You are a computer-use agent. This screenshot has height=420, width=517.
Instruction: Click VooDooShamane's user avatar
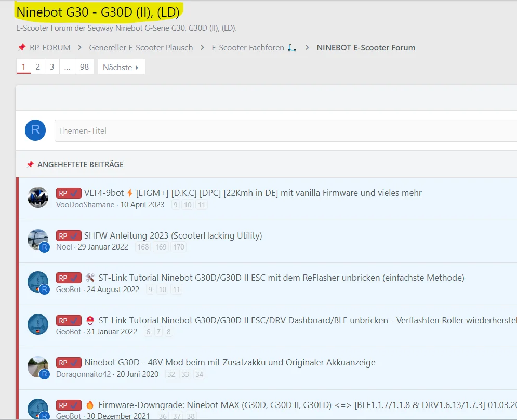coord(37,198)
